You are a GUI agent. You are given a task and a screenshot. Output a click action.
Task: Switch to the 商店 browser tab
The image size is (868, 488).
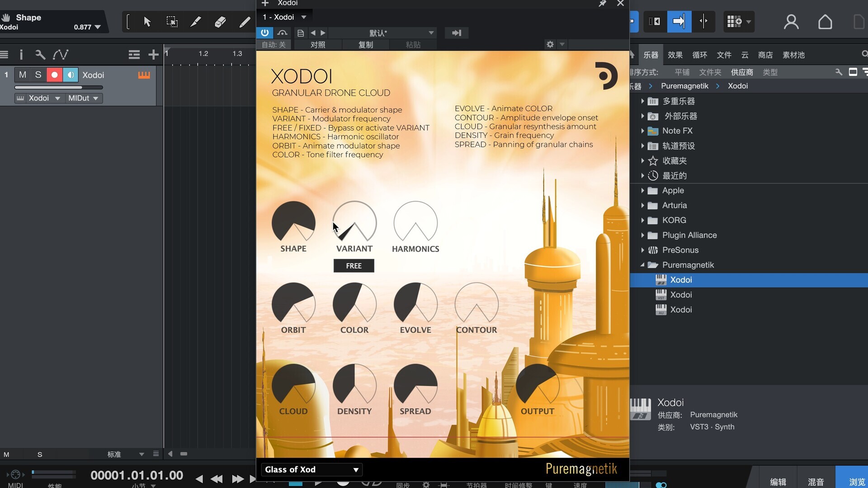pyautogui.click(x=765, y=55)
